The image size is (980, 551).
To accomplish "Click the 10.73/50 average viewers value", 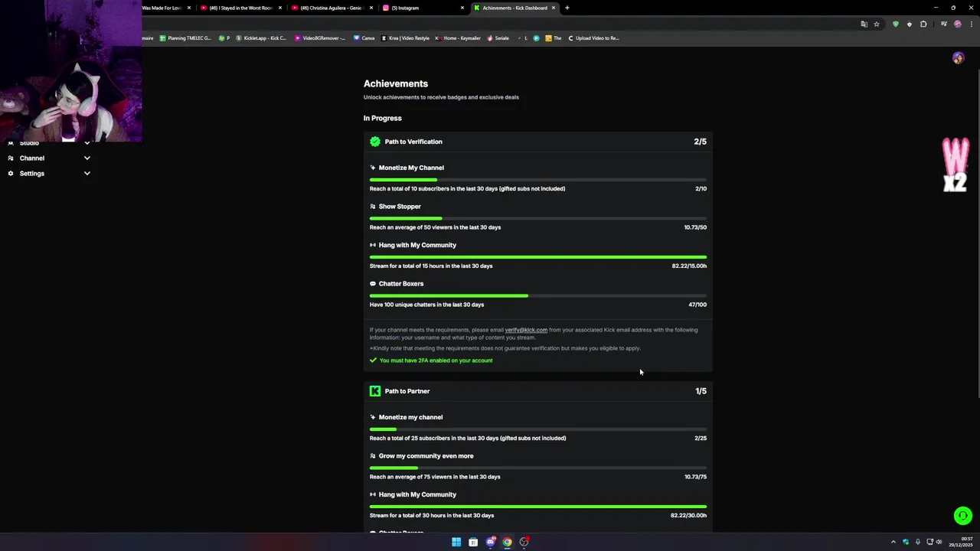I will [x=695, y=227].
